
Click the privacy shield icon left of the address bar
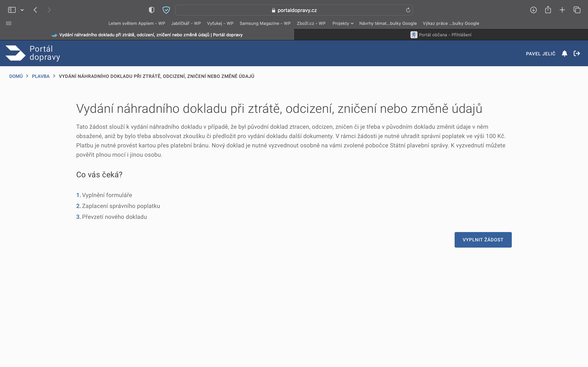coord(151,10)
